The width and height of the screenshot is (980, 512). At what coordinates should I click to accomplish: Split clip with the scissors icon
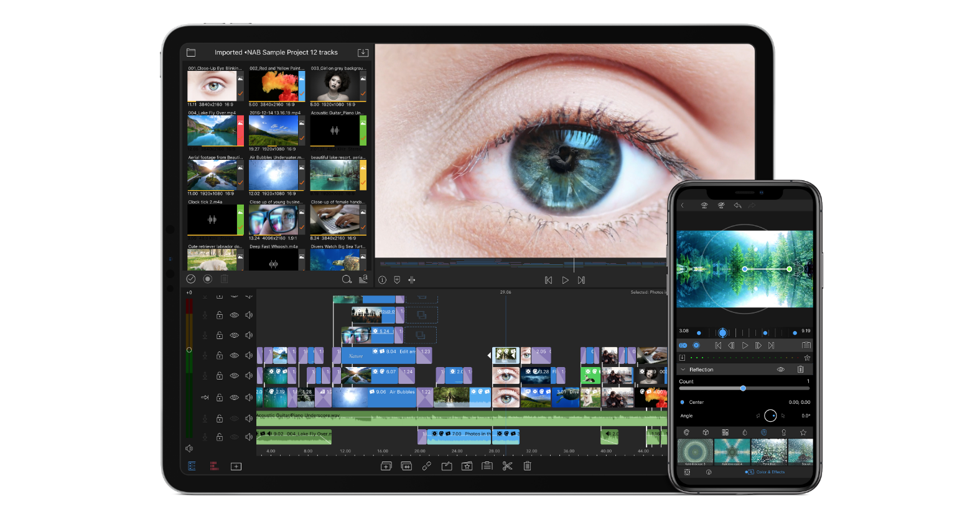[508, 466]
